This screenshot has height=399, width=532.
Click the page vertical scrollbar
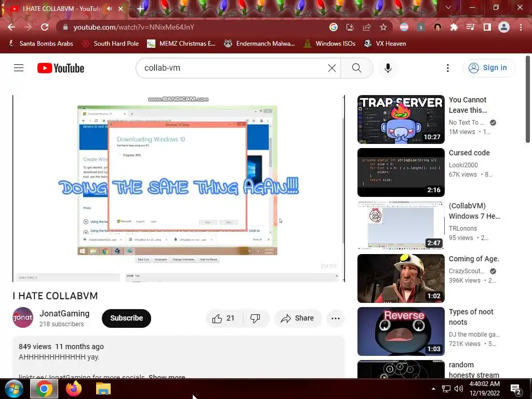(x=528, y=99)
